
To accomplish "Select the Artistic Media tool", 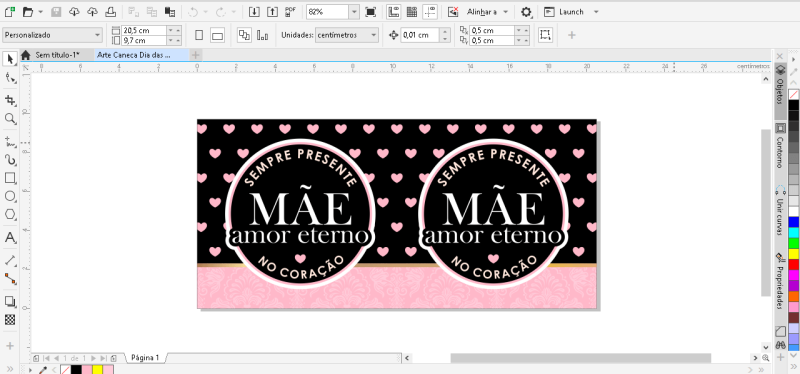I will (x=10, y=160).
